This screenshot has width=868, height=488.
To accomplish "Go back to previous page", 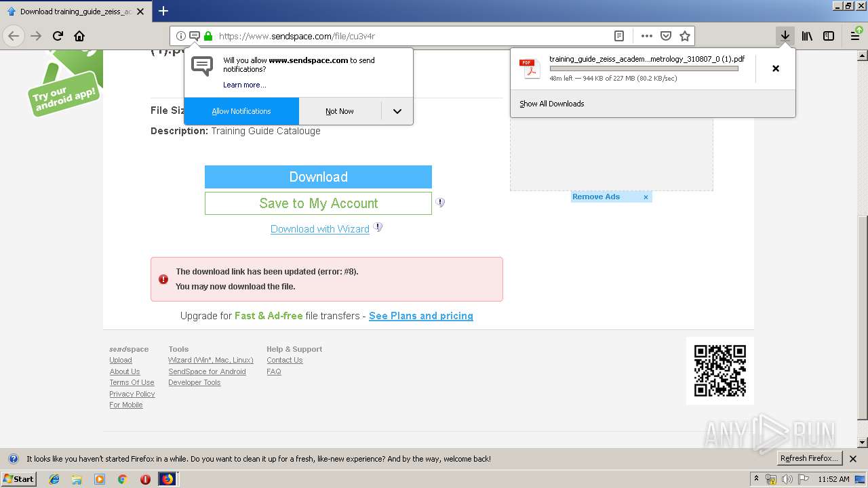I will pos(14,36).
